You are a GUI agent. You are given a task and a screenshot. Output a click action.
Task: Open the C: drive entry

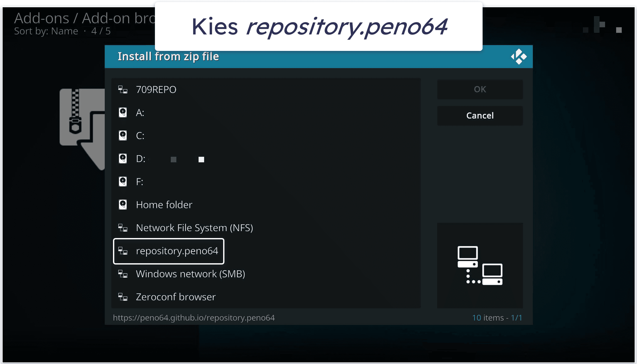point(266,135)
